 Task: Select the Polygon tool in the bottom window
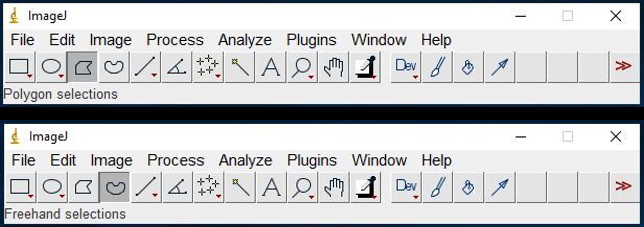click(x=84, y=187)
